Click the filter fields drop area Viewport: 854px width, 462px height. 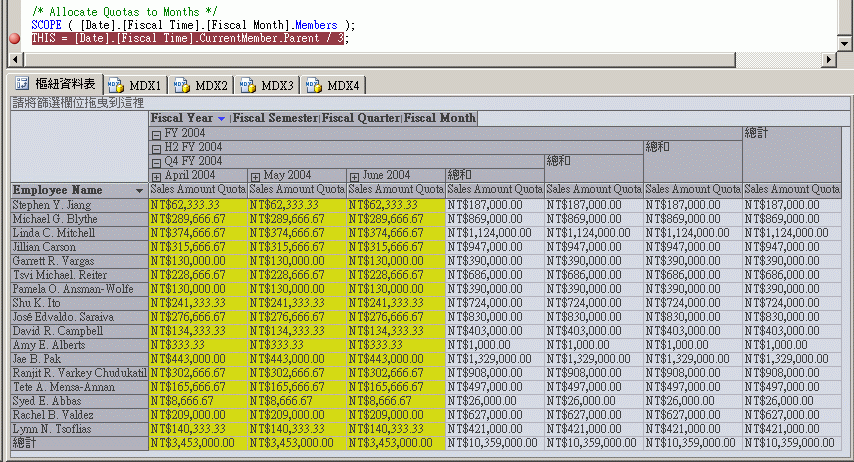click(x=429, y=103)
